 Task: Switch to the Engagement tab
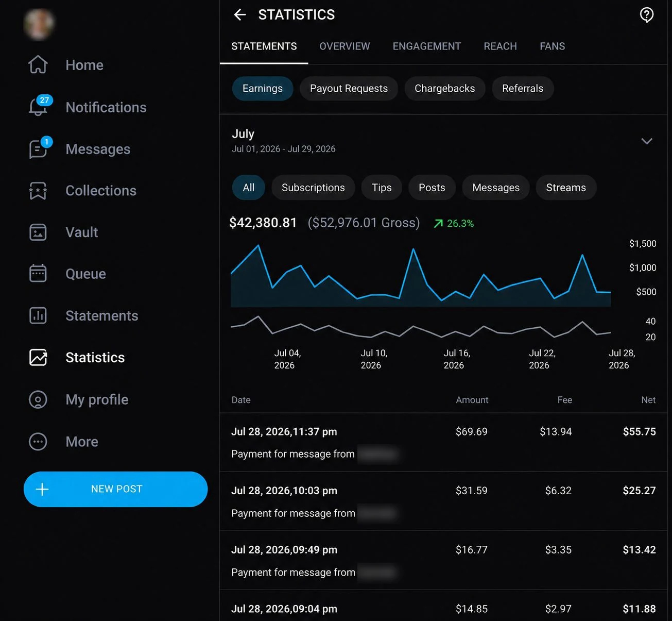(x=427, y=46)
